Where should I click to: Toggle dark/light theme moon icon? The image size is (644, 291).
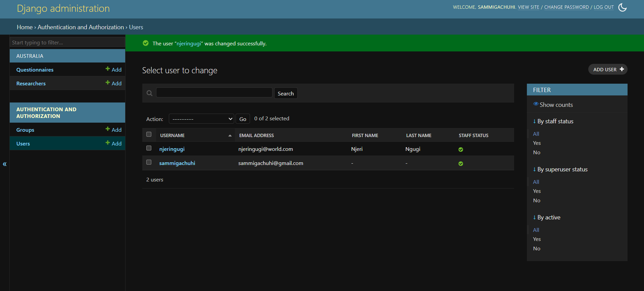pos(622,7)
